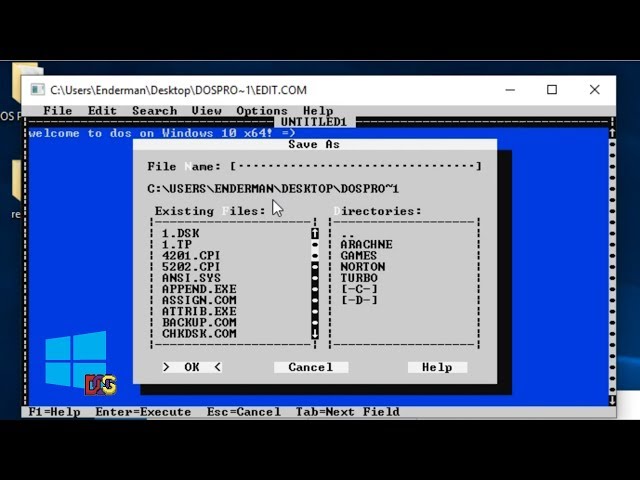Click the OK button in Save As
640x480 pixels.
tap(192, 367)
